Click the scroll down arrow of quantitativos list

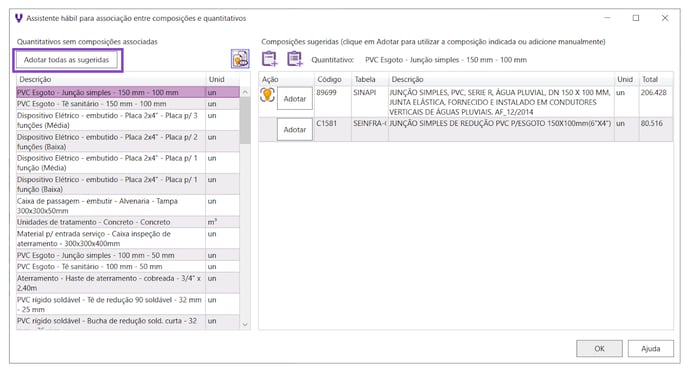[x=245, y=324]
